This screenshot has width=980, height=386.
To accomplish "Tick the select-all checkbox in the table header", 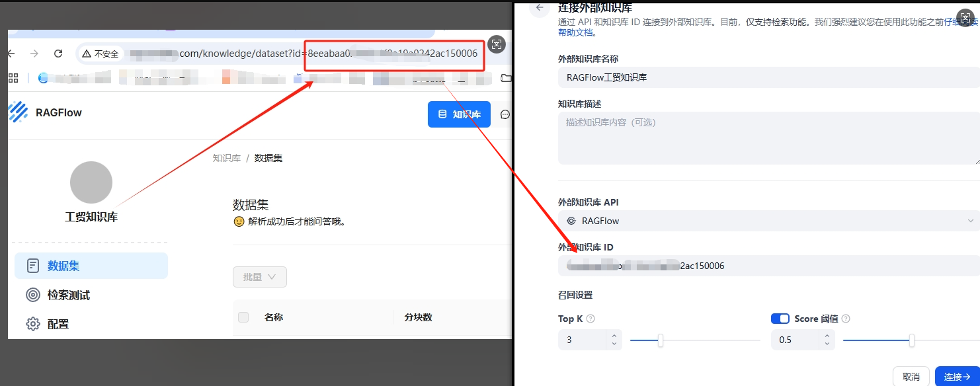I will coord(243,317).
